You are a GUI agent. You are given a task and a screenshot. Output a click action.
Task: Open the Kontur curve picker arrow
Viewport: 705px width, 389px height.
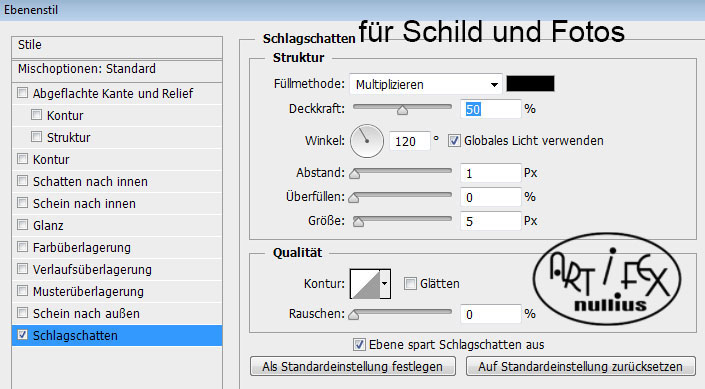coord(385,283)
